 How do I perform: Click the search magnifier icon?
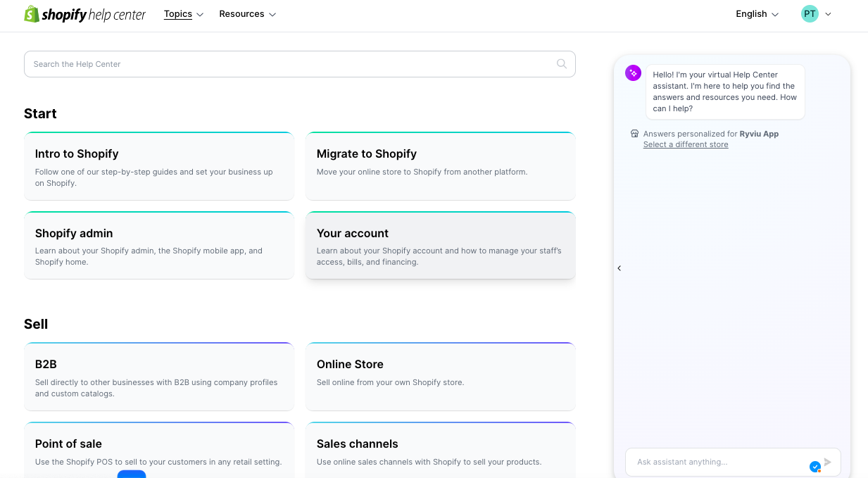coord(562,63)
